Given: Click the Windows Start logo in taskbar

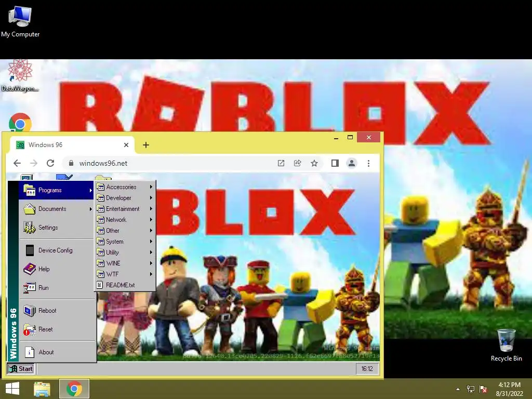Looking at the screenshot, I should tap(12, 389).
